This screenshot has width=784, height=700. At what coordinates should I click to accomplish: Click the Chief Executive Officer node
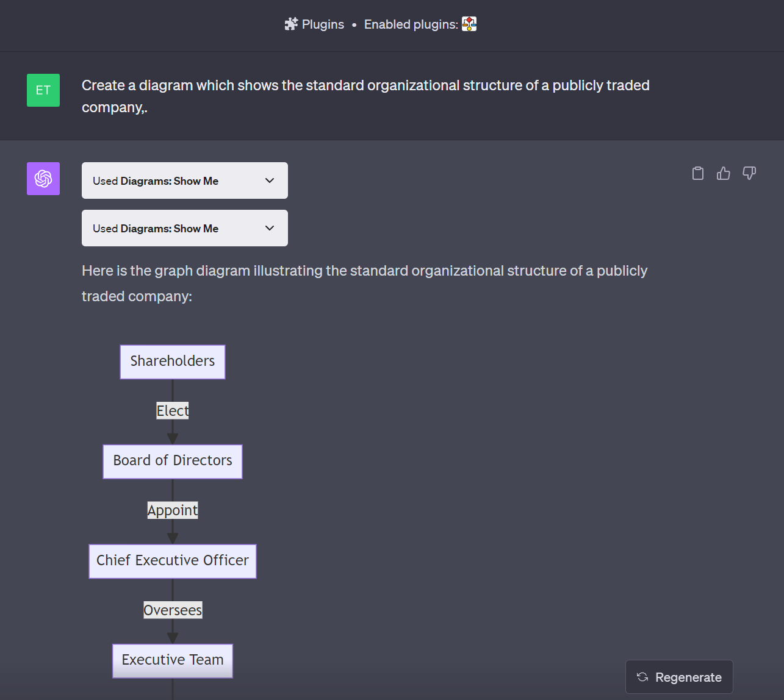pos(173,561)
